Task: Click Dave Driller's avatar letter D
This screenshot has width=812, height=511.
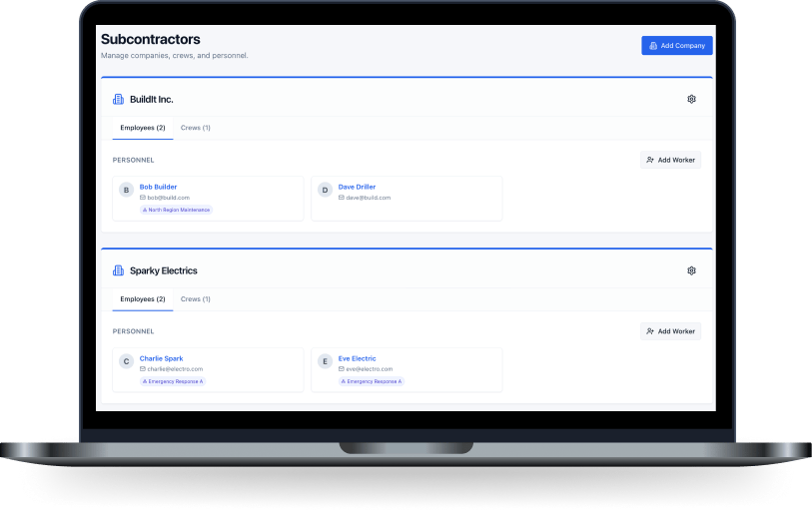Action: click(326, 190)
